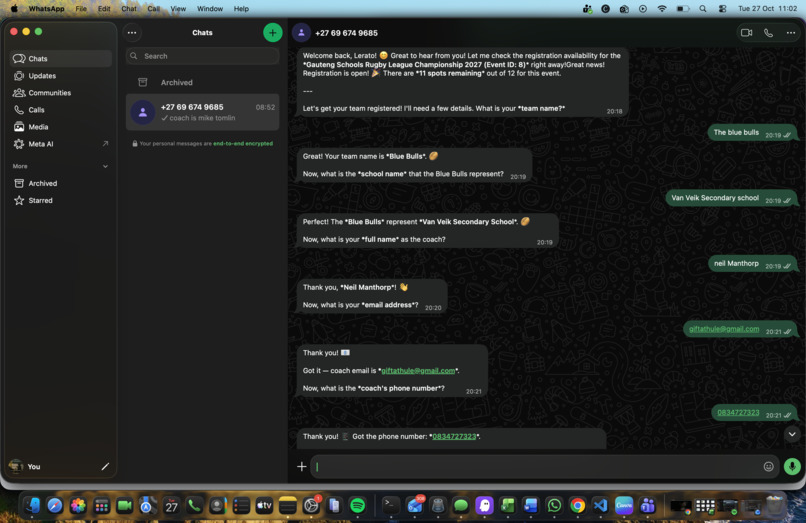Record a voice message with microphone button
Screen dimensions: 806x523
(792, 466)
